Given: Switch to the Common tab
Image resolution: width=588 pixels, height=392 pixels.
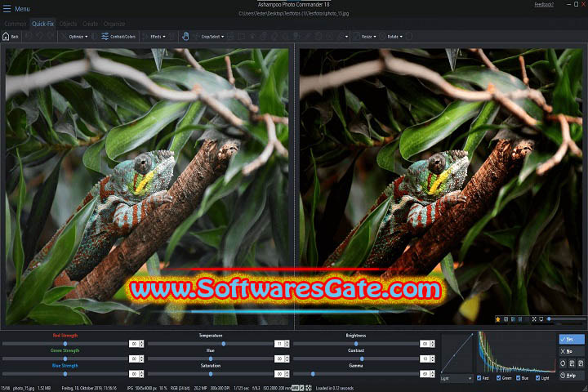Looking at the screenshot, I should click(15, 24).
